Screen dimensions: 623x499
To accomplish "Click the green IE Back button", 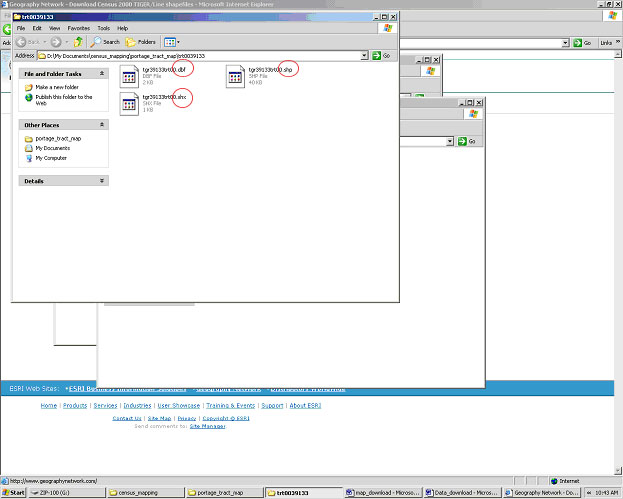I will (x=7, y=29).
